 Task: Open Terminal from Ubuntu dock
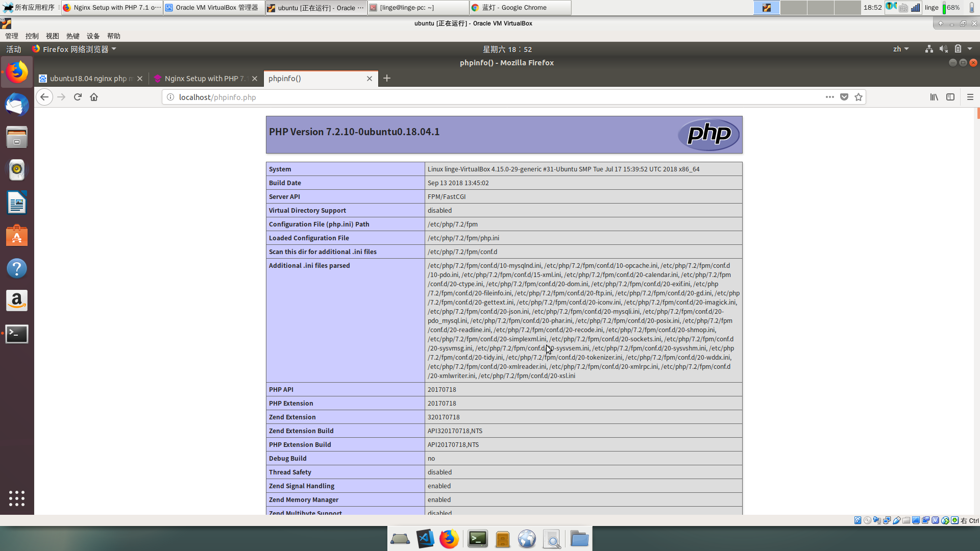17,334
